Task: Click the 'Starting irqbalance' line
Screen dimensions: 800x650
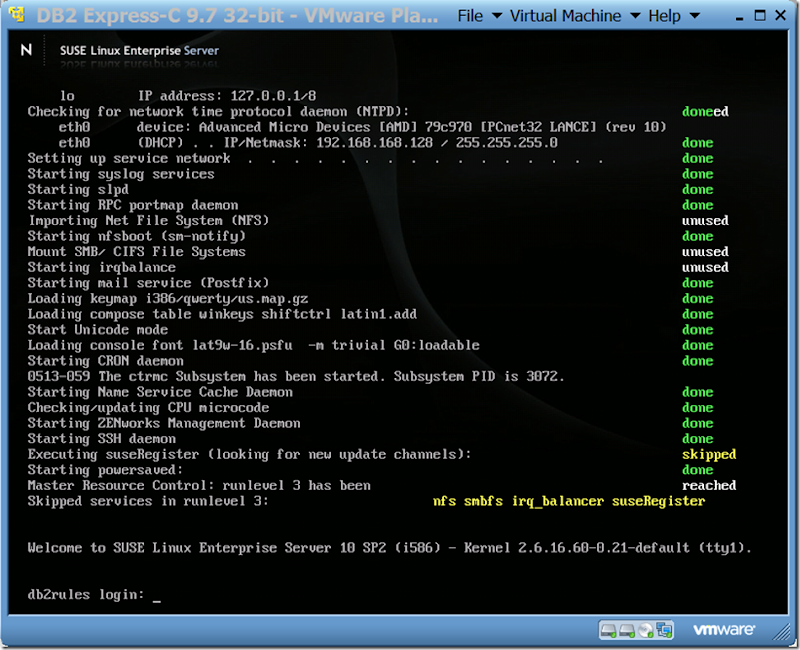Action: point(102,267)
